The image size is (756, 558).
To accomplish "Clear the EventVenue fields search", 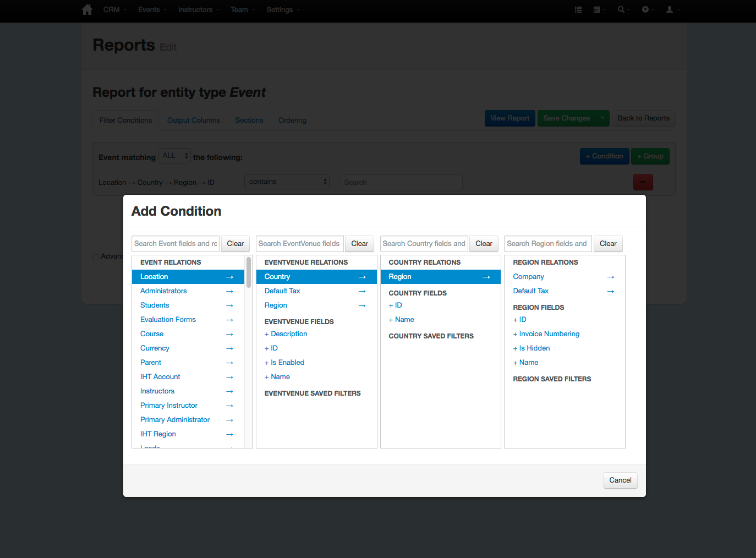I will [x=360, y=244].
